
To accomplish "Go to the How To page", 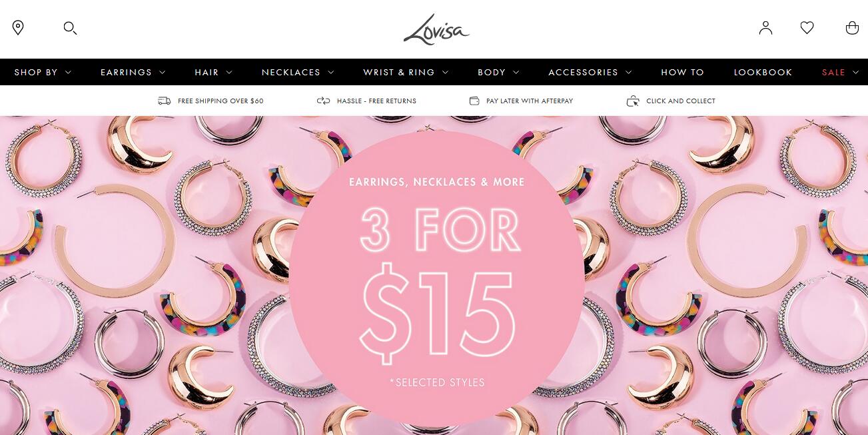I will point(682,72).
